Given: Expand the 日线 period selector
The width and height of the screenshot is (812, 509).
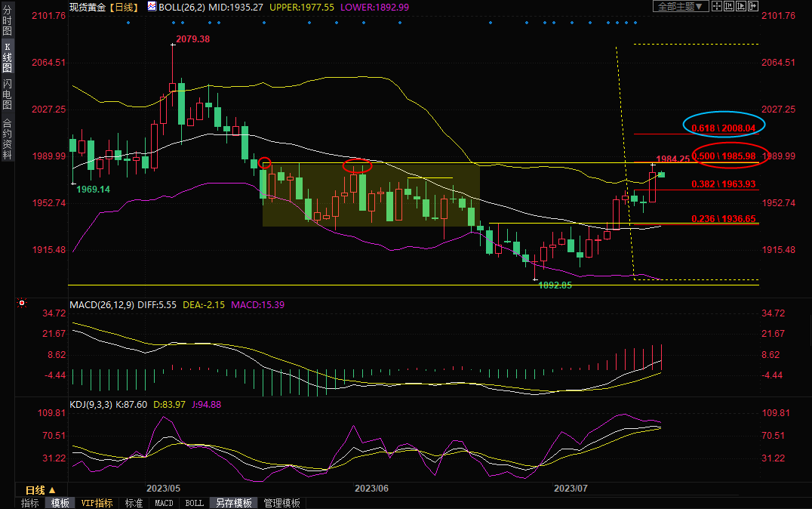Looking at the screenshot, I should [x=42, y=490].
